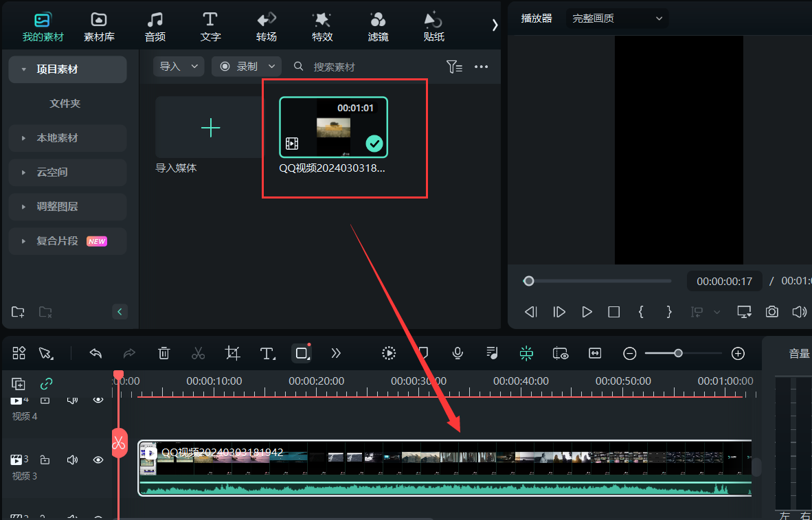The image size is (812, 520).
Task: Click the undo arrow icon
Action: pyautogui.click(x=96, y=353)
